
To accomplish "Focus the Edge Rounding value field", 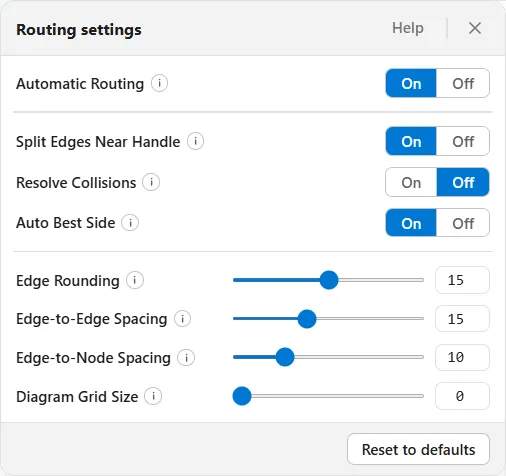I will tap(462, 280).
